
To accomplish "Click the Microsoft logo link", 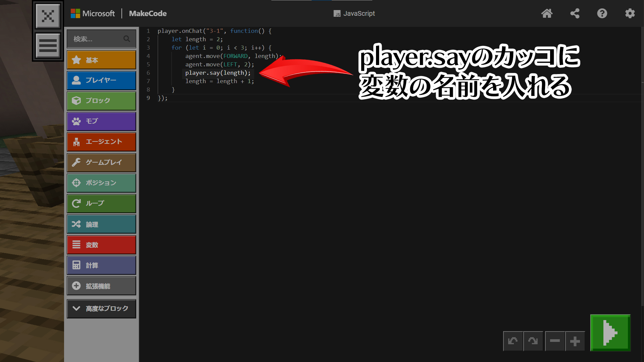I will [x=93, y=13].
